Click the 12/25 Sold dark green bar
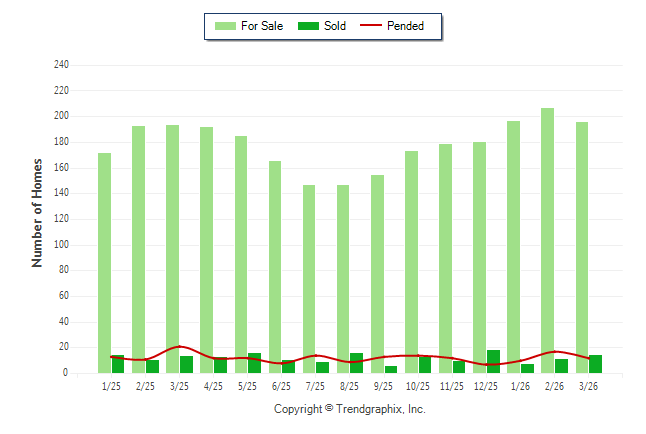 (x=494, y=362)
